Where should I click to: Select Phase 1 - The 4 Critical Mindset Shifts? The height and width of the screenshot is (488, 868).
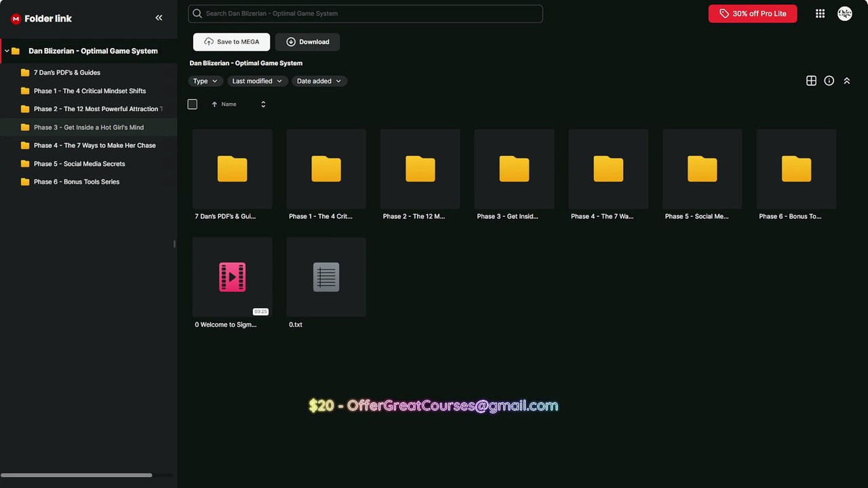(x=88, y=91)
